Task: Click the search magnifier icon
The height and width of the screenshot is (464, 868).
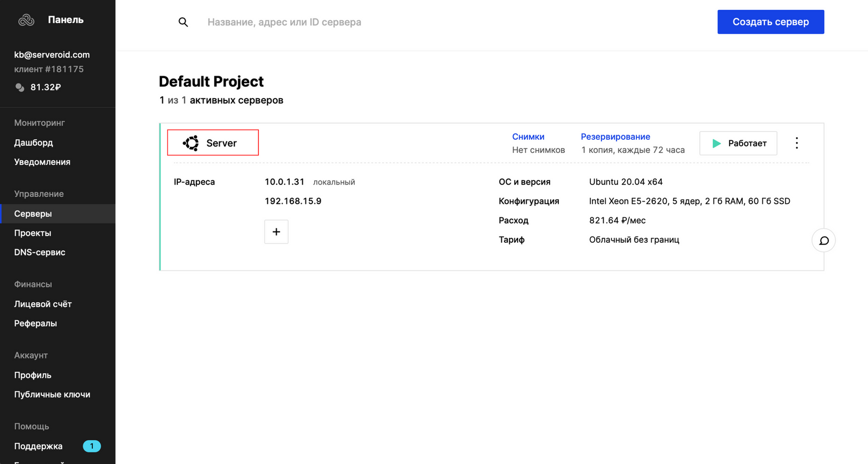Action: (x=183, y=22)
